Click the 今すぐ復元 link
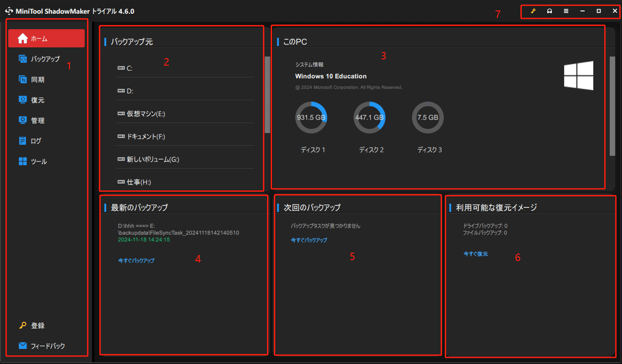The image size is (622, 364). coord(476,254)
